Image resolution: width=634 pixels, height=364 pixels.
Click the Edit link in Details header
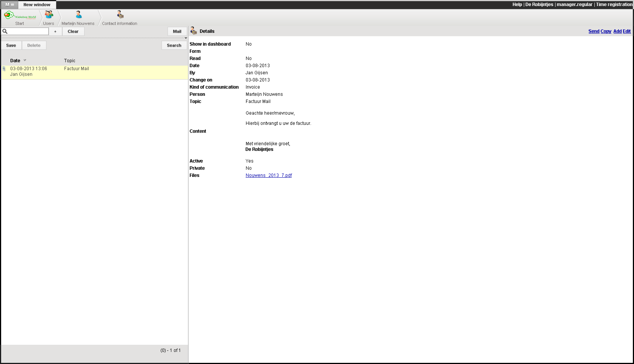point(626,31)
